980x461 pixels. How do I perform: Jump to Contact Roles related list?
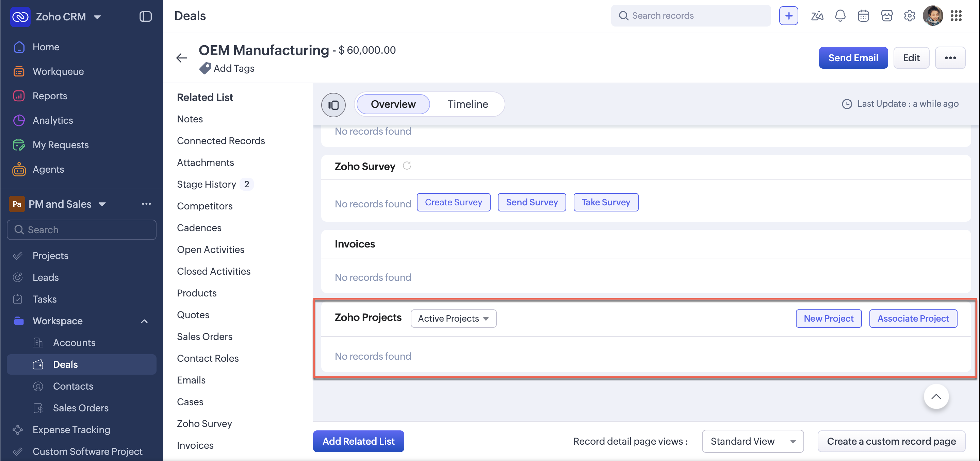[x=208, y=358]
